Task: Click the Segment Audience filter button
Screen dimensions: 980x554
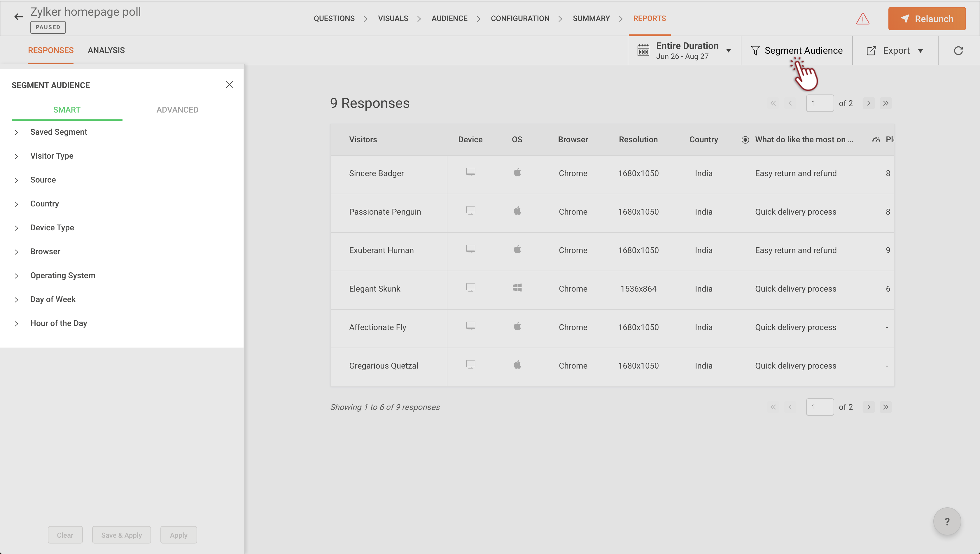Action: click(x=797, y=51)
